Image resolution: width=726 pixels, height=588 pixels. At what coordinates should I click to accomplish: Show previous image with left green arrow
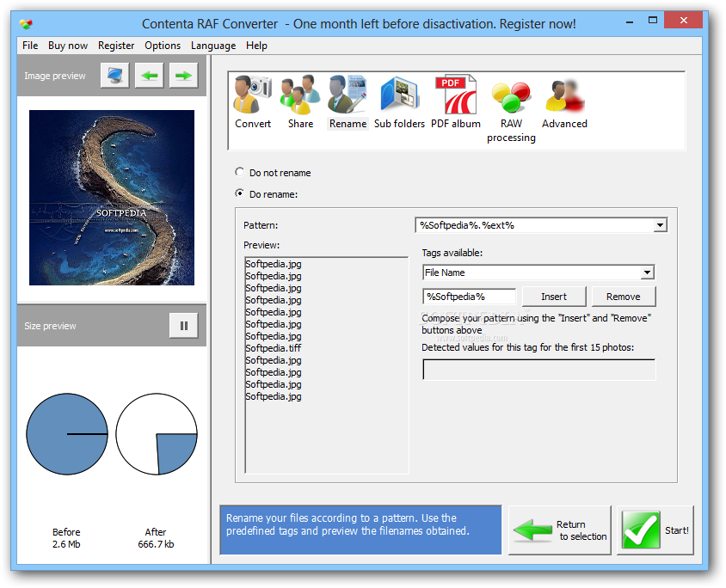tap(149, 76)
